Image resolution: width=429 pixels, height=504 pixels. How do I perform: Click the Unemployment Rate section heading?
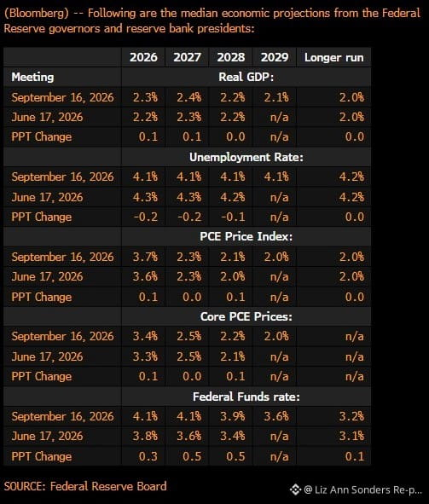click(x=246, y=157)
